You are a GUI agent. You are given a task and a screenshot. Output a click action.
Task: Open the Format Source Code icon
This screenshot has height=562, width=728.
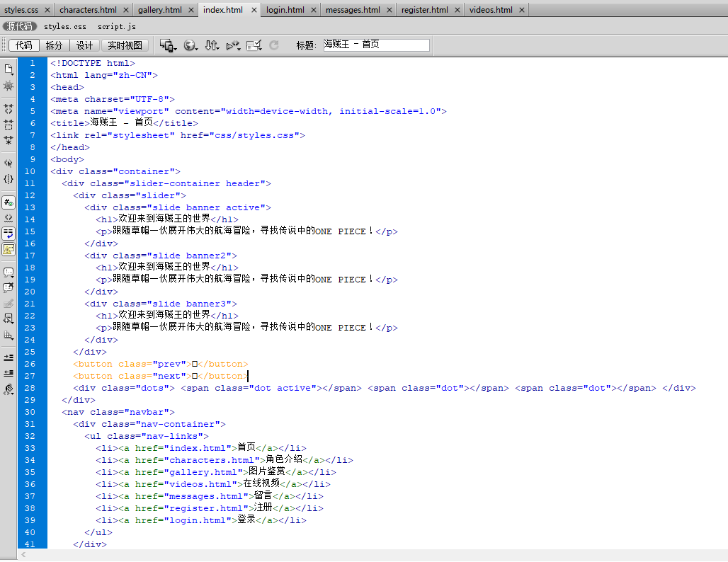(x=8, y=389)
